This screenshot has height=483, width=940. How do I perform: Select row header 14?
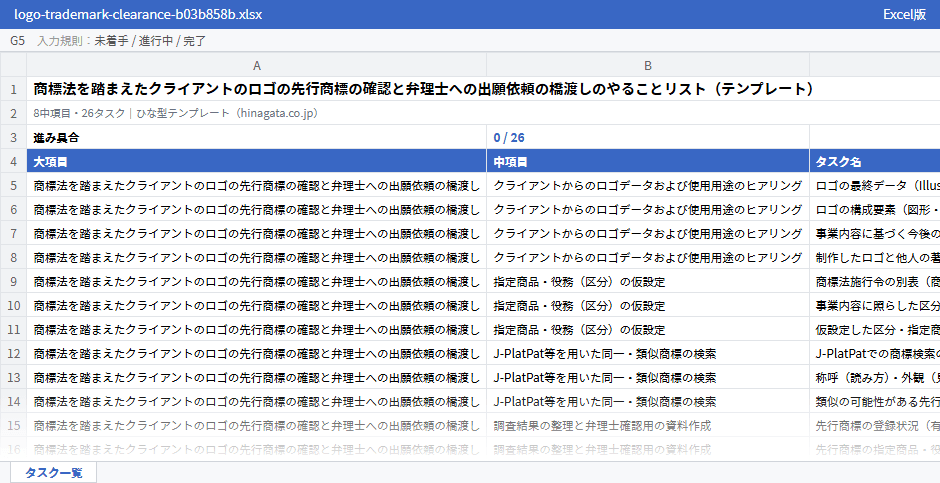[13, 401]
